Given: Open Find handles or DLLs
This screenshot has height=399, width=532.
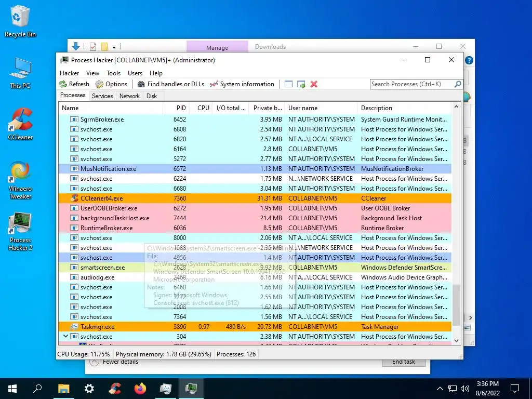Looking at the screenshot, I should coord(170,84).
